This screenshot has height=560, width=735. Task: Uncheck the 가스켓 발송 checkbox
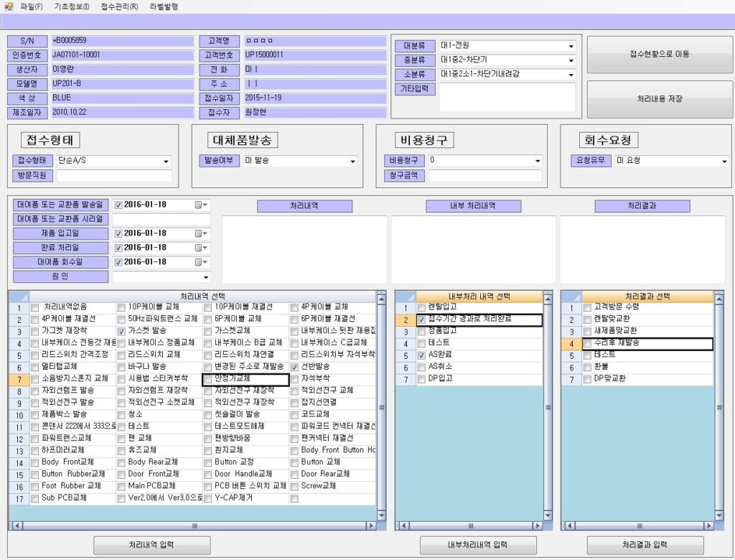coord(121,331)
